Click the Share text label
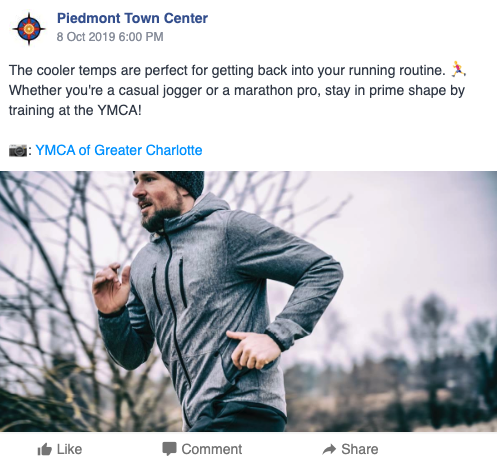The image size is (497, 470). click(x=360, y=449)
